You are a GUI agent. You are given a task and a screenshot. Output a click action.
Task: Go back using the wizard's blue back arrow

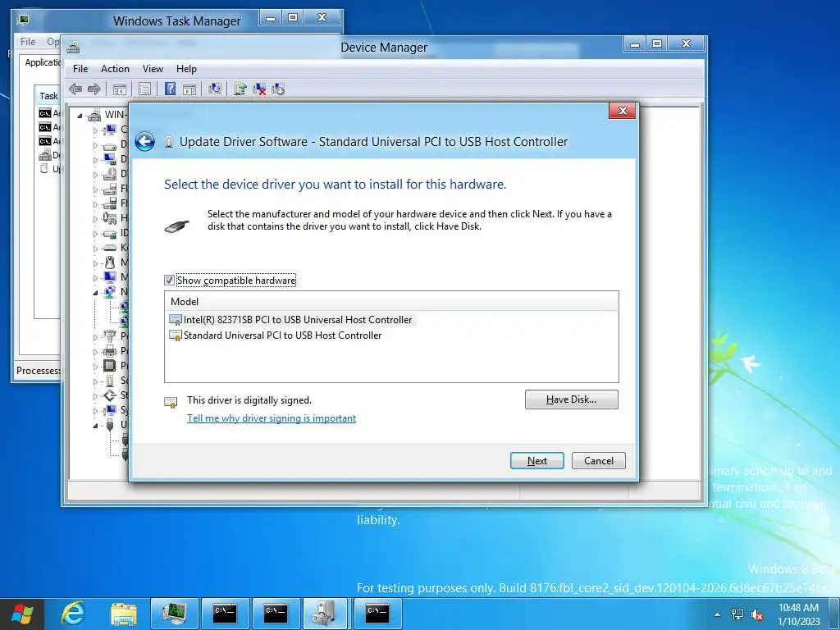[144, 142]
